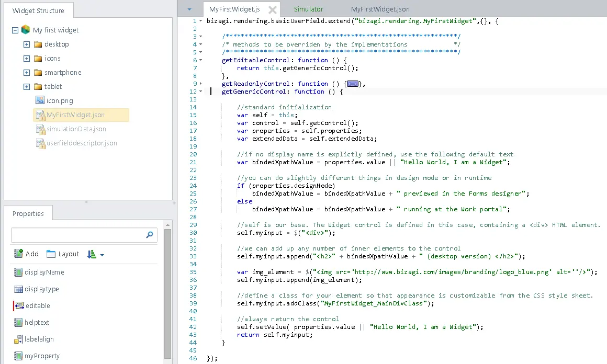Click the editable property icon

tap(19, 305)
